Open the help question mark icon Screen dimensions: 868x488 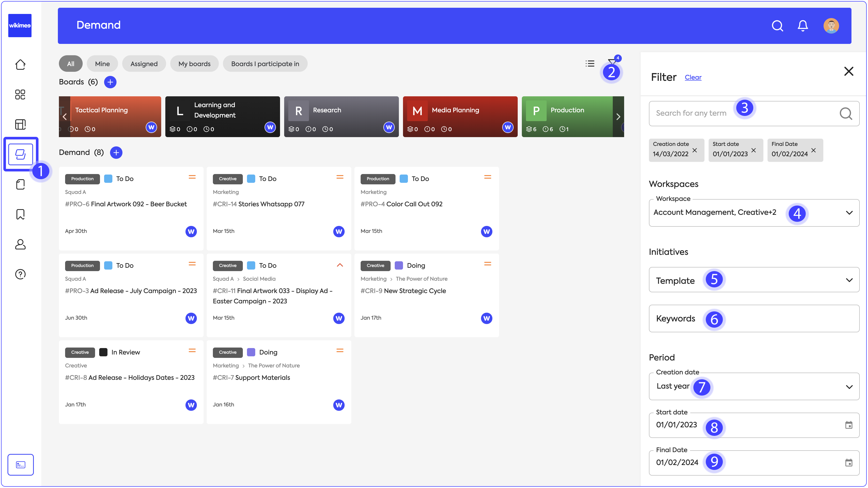click(20, 274)
